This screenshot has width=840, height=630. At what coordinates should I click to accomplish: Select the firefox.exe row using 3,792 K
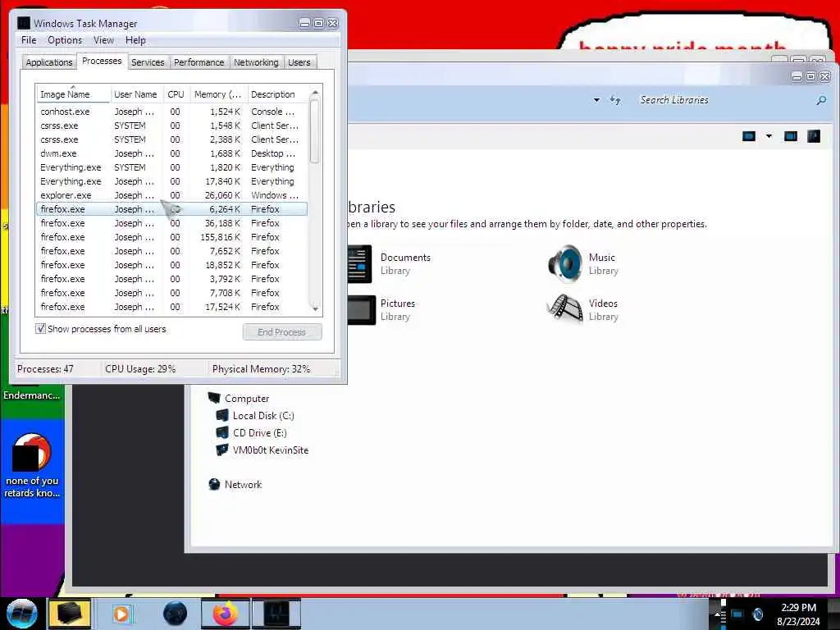(171, 279)
